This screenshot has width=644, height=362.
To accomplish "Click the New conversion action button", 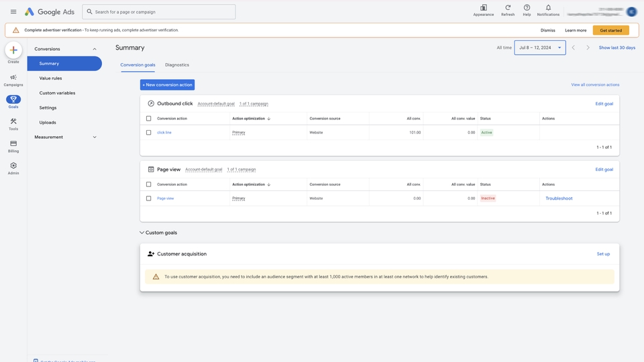I will coord(167,84).
